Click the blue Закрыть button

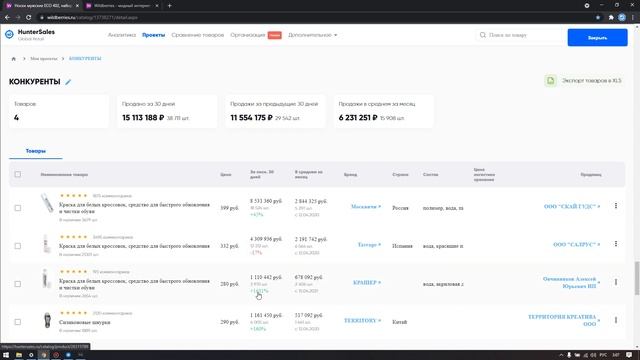click(x=597, y=38)
